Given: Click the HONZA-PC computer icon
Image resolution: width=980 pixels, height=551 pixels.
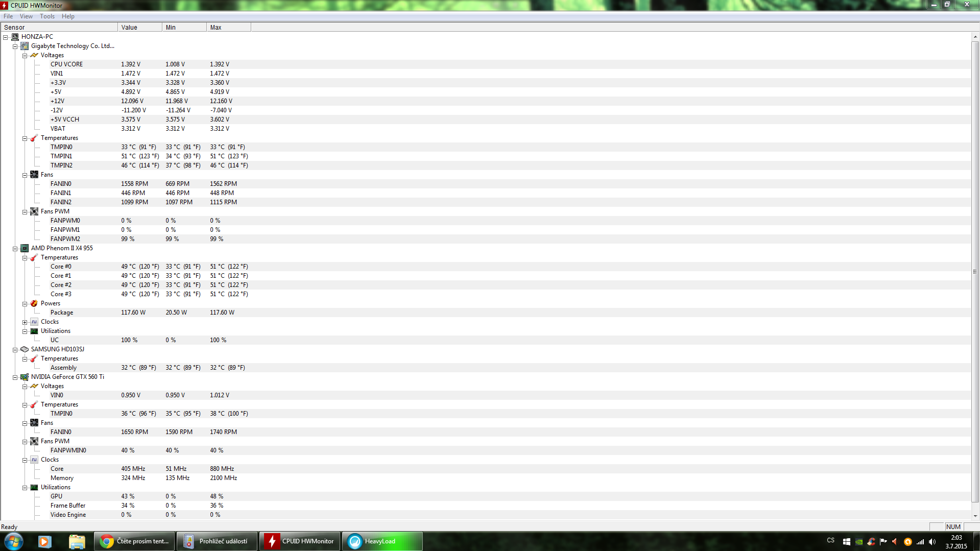Looking at the screenshot, I should click(15, 37).
